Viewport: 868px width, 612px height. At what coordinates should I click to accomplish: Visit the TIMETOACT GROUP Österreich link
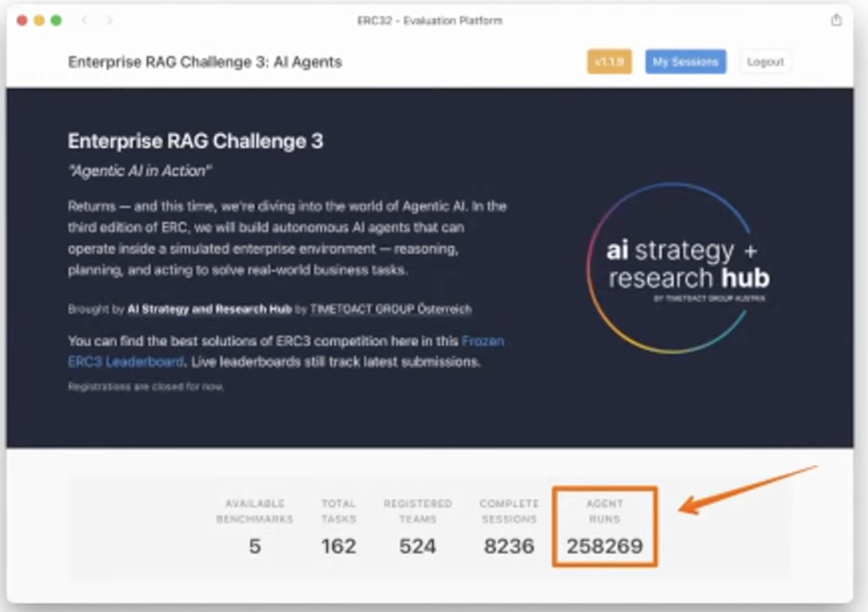click(390, 309)
